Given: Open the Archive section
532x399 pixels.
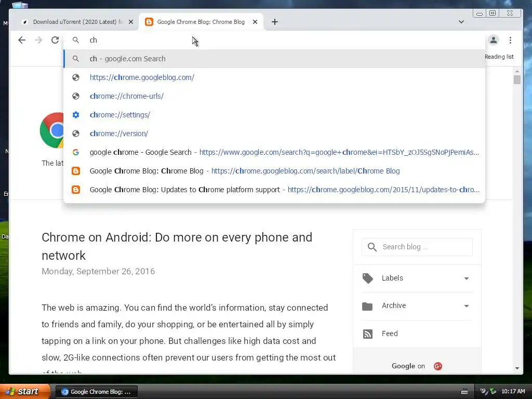Looking at the screenshot, I should [417, 305].
